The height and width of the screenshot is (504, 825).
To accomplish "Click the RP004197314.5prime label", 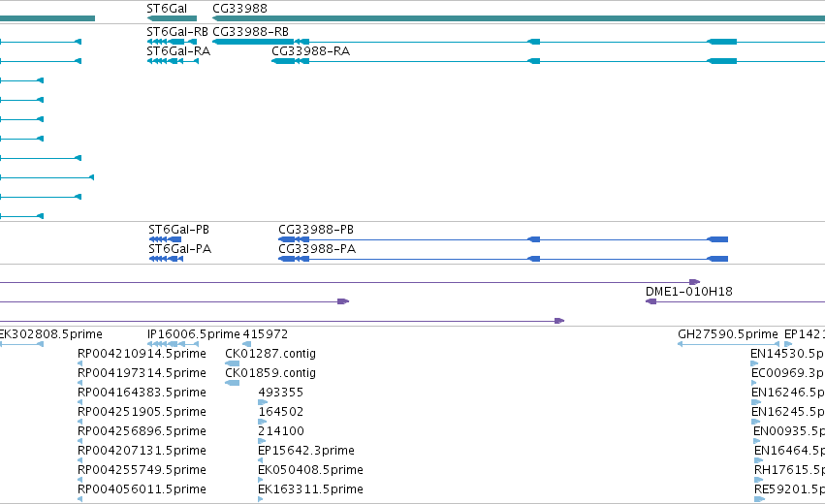I will [x=143, y=373].
